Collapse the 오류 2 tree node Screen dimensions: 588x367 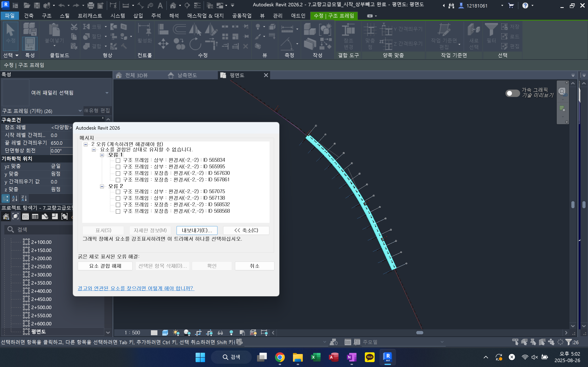(102, 186)
